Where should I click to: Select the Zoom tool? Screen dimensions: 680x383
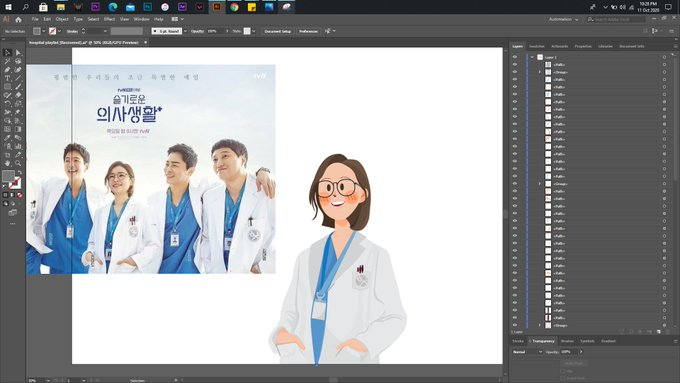coord(18,163)
